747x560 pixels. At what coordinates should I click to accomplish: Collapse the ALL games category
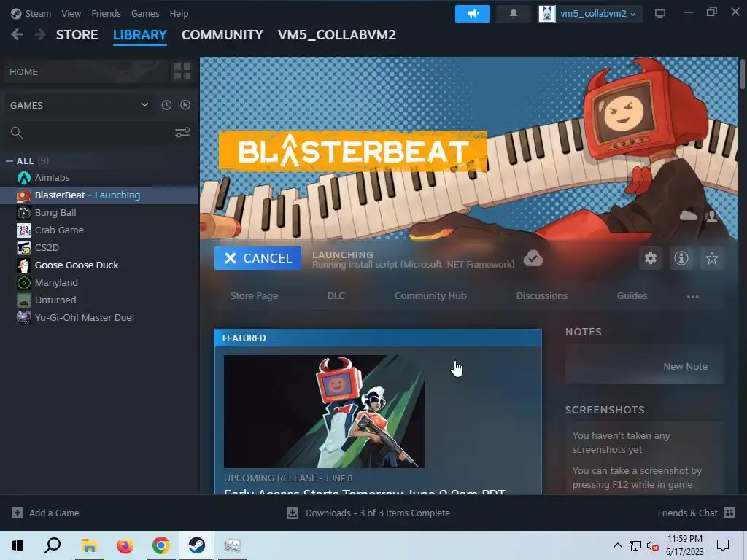9,161
